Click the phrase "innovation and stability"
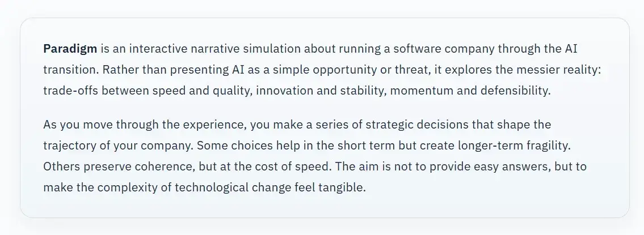The width and height of the screenshot is (644, 235). pyautogui.click(x=321, y=90)
